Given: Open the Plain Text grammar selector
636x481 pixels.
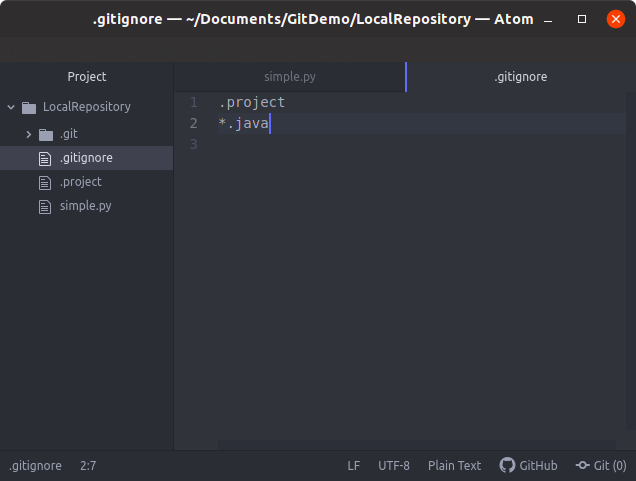Looking at the screenshot, I should coord(454,466).
